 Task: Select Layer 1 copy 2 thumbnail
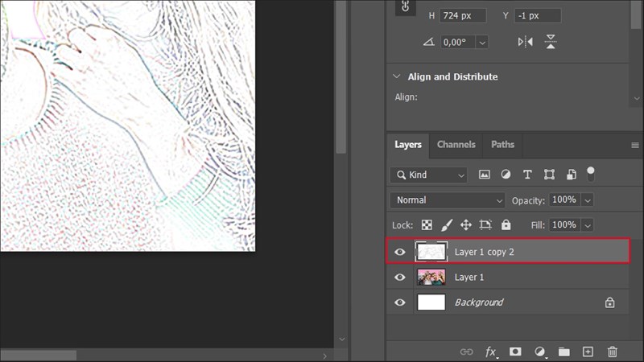431,252
